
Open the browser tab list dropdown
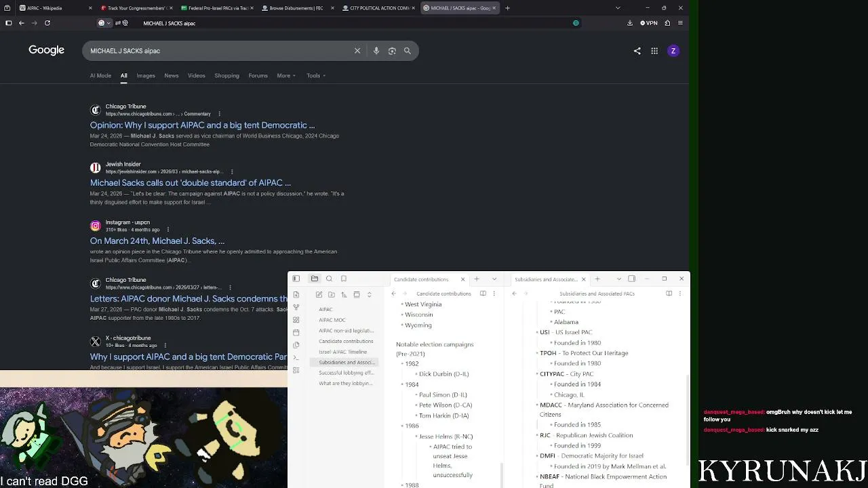point(618,8)
